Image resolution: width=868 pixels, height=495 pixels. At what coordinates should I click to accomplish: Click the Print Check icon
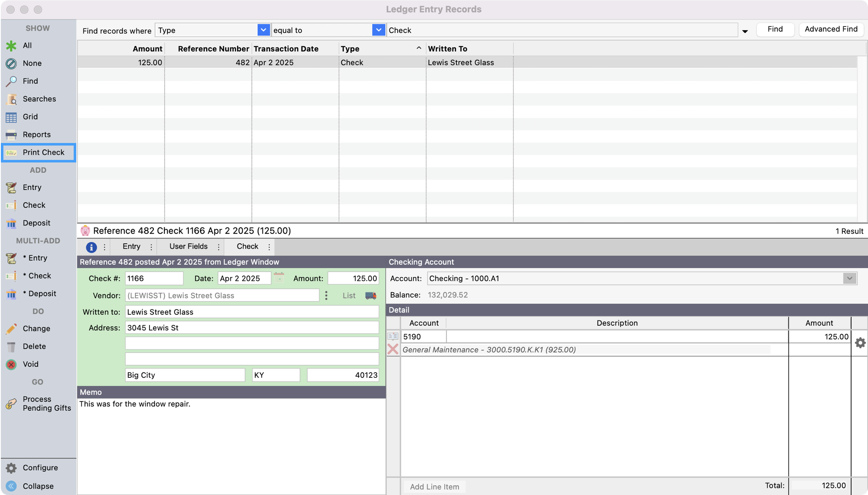click(x=11, y=152)
